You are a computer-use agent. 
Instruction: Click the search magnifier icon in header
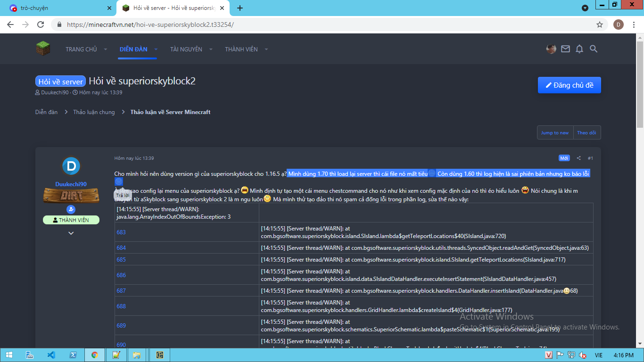point(594,49)
